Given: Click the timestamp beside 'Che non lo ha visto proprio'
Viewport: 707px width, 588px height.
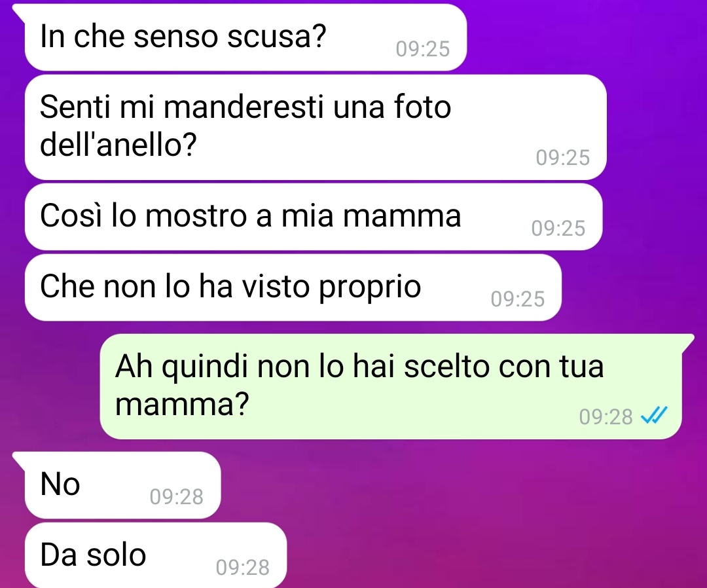Looking at the screenshot, I should [518, 299].
